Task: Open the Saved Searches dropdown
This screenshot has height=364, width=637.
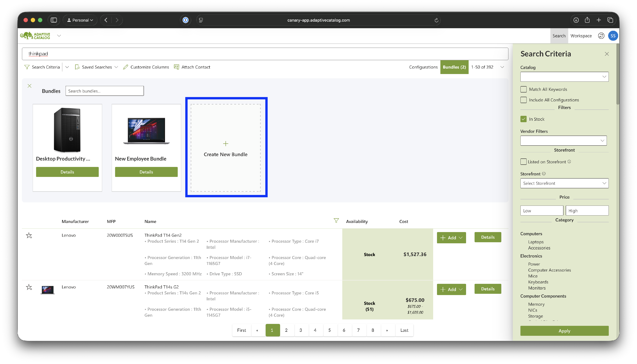Action: tap(97, 67)
